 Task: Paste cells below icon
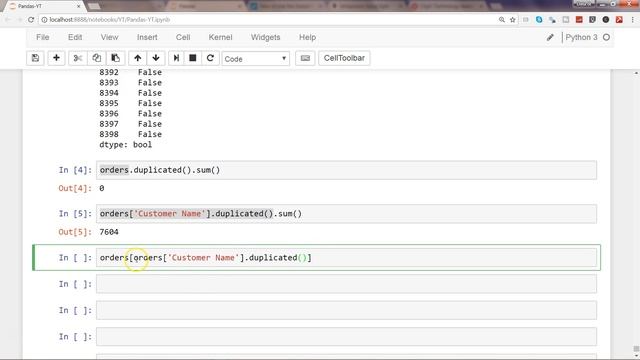click(x=116, y=58)
